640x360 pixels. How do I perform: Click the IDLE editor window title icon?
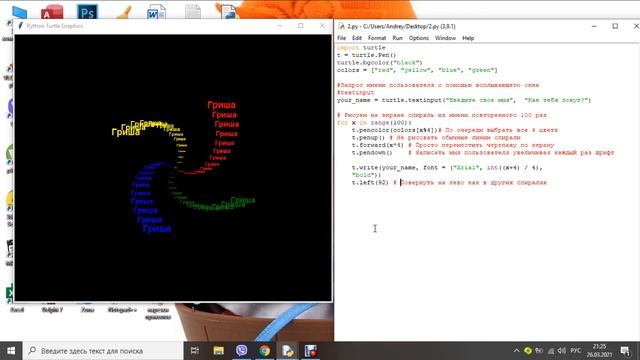[341, 26]
